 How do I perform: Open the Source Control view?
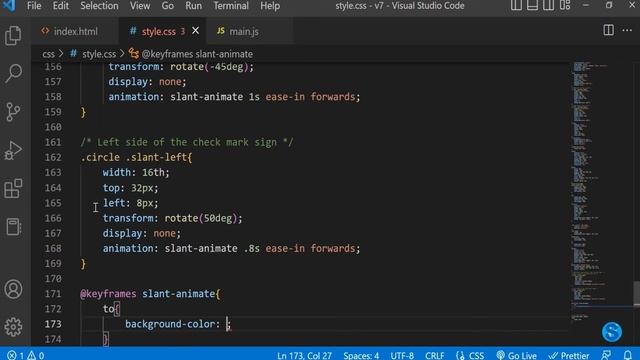click(x=13, y=111)
